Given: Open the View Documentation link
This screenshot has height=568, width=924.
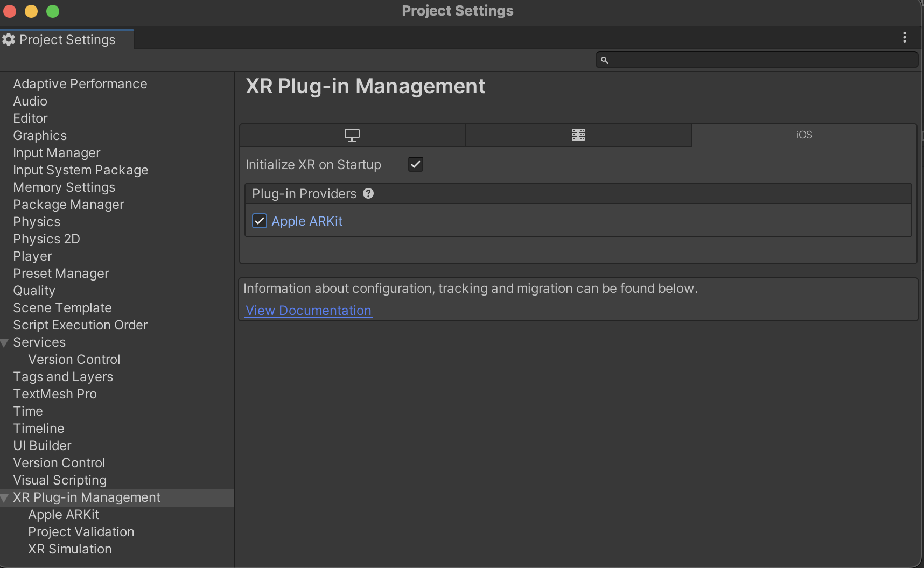Looking at the screenshot, I should [x=309, y=311].
